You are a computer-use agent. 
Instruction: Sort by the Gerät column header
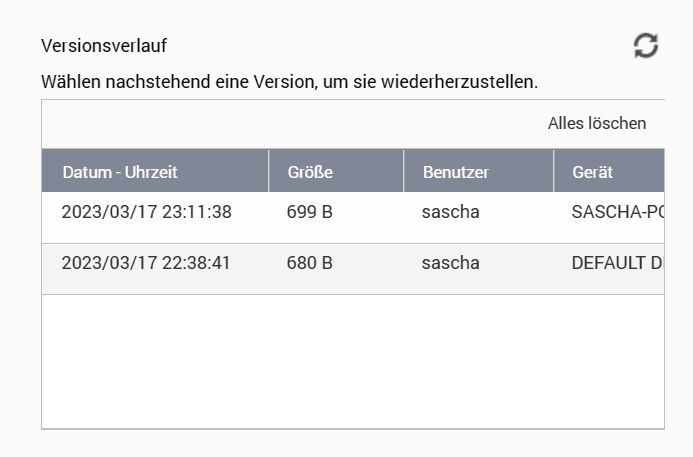[592, 172]
